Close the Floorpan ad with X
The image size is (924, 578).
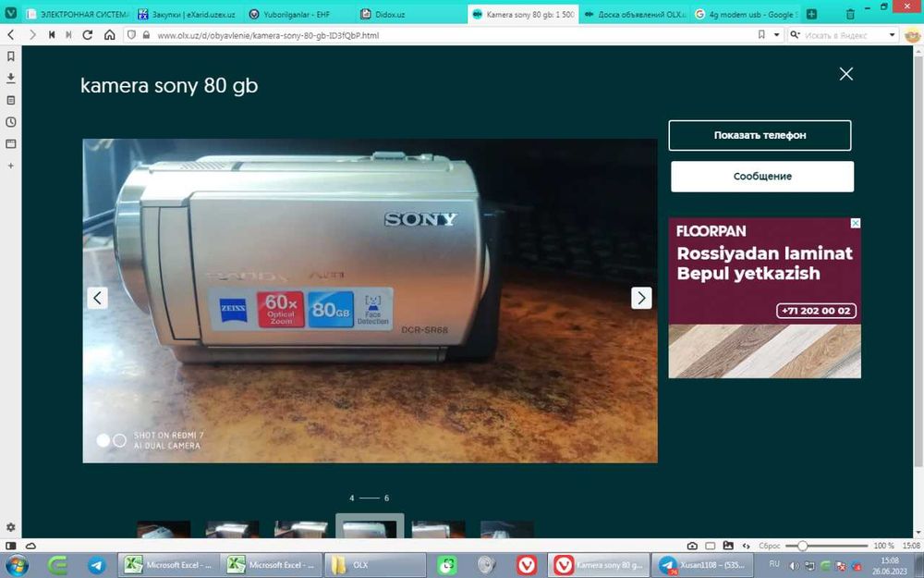point(855,223)
